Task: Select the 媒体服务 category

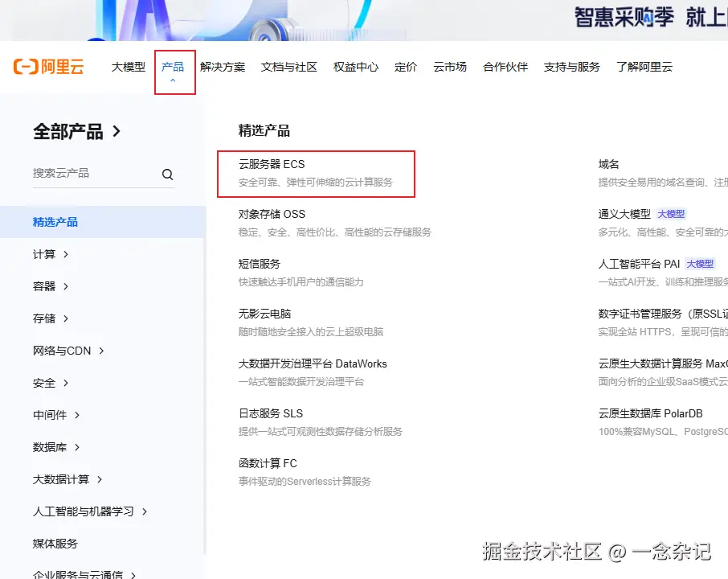Action: [x=55, y=544]
